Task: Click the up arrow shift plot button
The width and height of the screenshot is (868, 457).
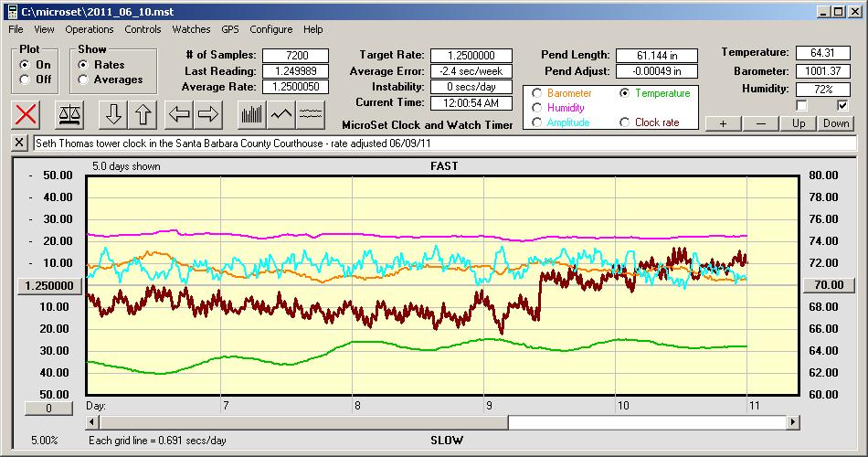Action: [143, 114]
